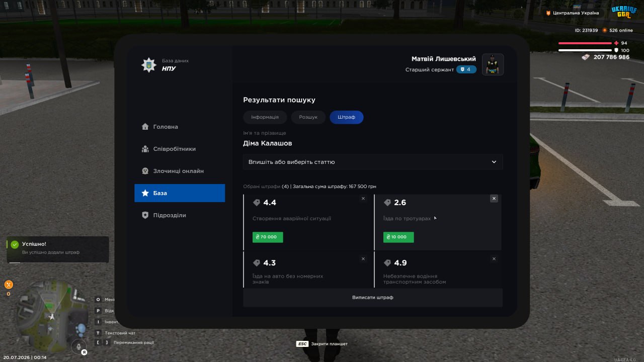644x362 pixels.
Task: Click the ₴ 10 000 fine amount badge
Action: pyautogui.click(x=398, y=237)
